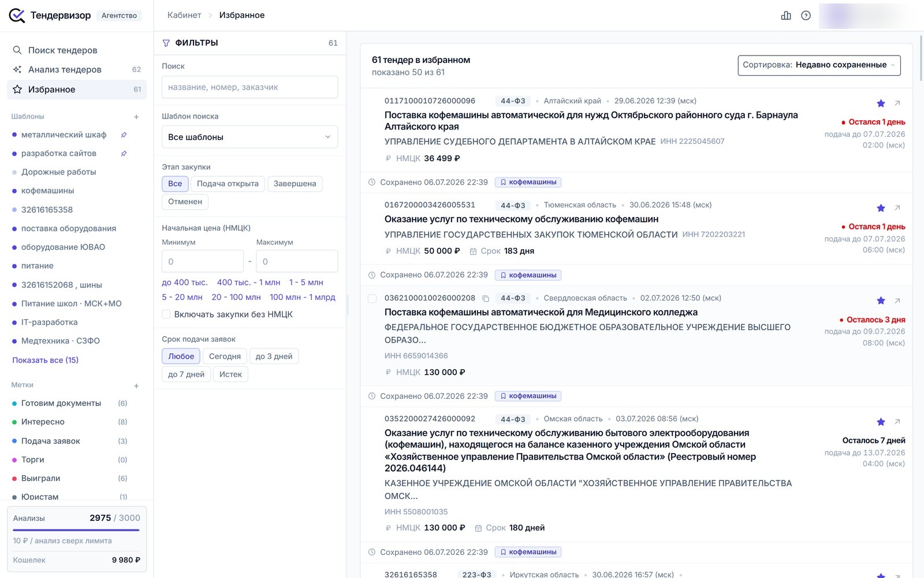Copy tender number 0362100010026000208 icon
The image size is (924, 578).
486,299
